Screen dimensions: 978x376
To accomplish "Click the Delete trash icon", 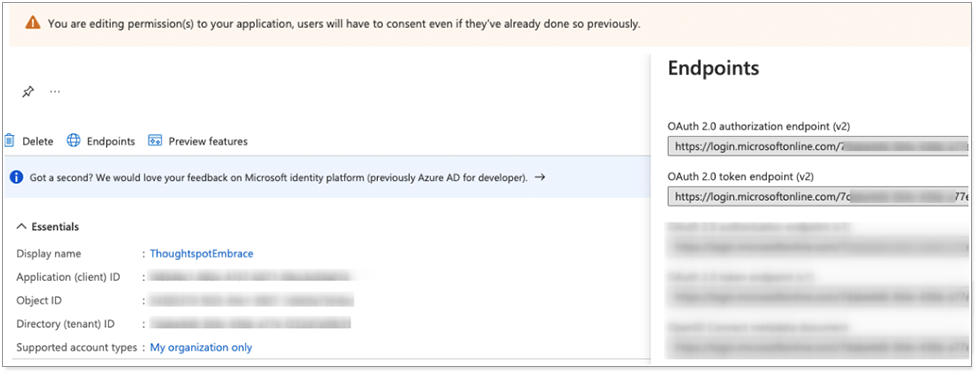I will (9, 141).
